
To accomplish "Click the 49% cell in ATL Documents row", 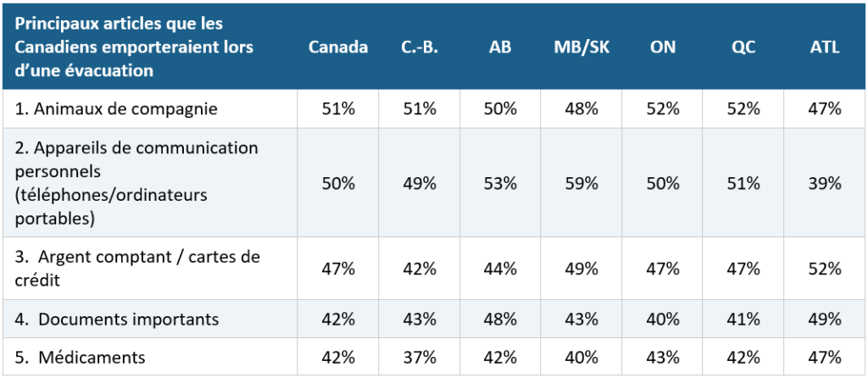I will [x=825, y=320].
